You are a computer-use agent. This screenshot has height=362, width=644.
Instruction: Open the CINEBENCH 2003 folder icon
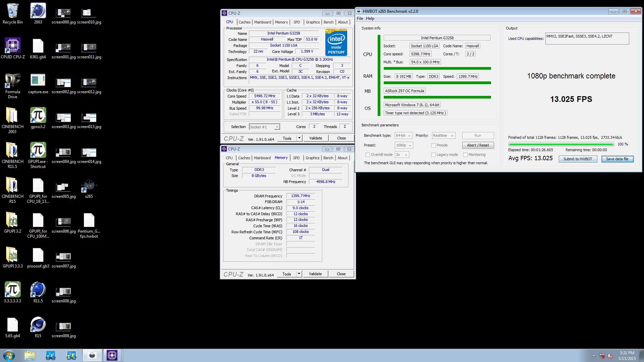pos(12,120)
